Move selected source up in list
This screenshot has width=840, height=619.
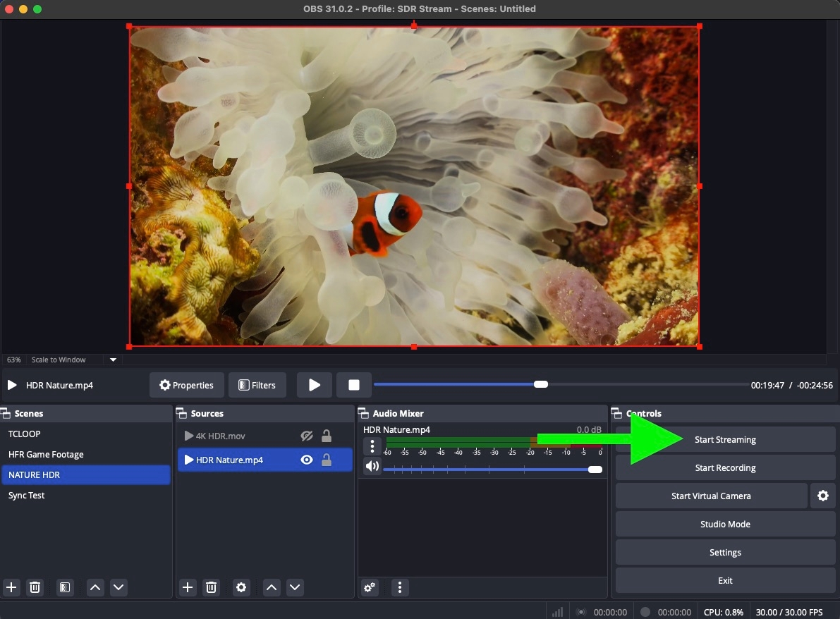coord(272,587)
